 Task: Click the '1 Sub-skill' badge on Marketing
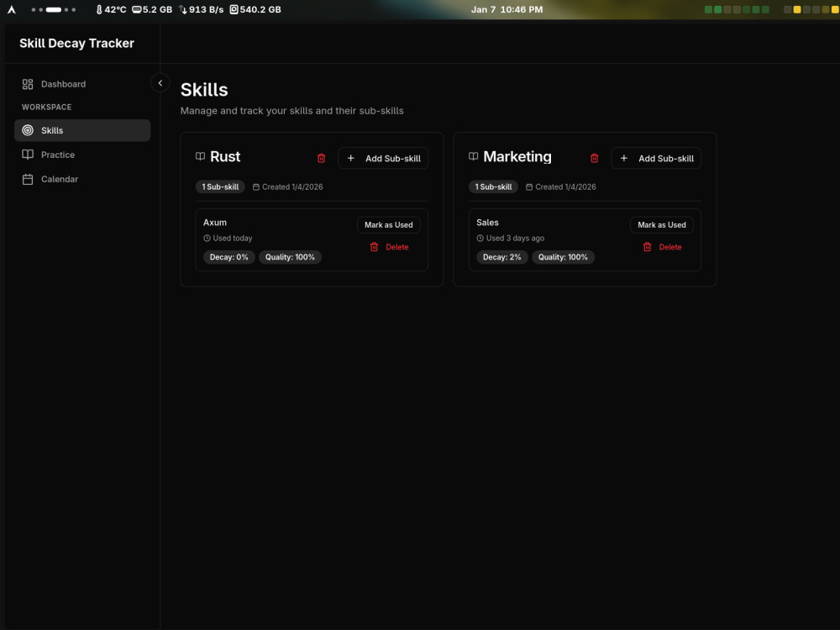click(493, 187)
